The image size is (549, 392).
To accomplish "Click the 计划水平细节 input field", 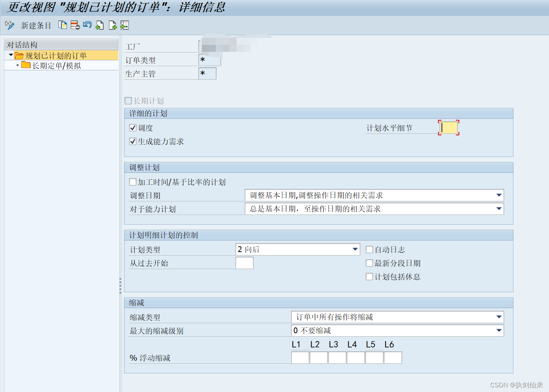I will [448, 128].
